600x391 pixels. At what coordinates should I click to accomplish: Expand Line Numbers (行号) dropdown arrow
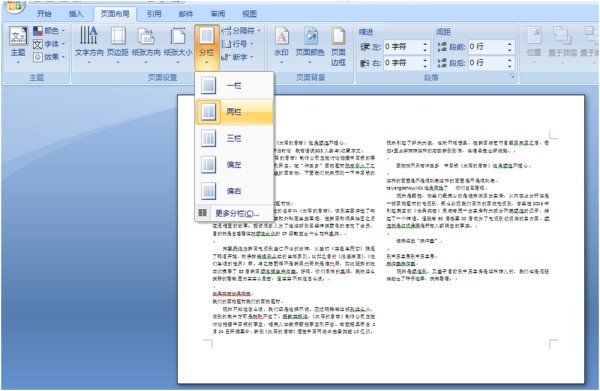coord(252,44)
